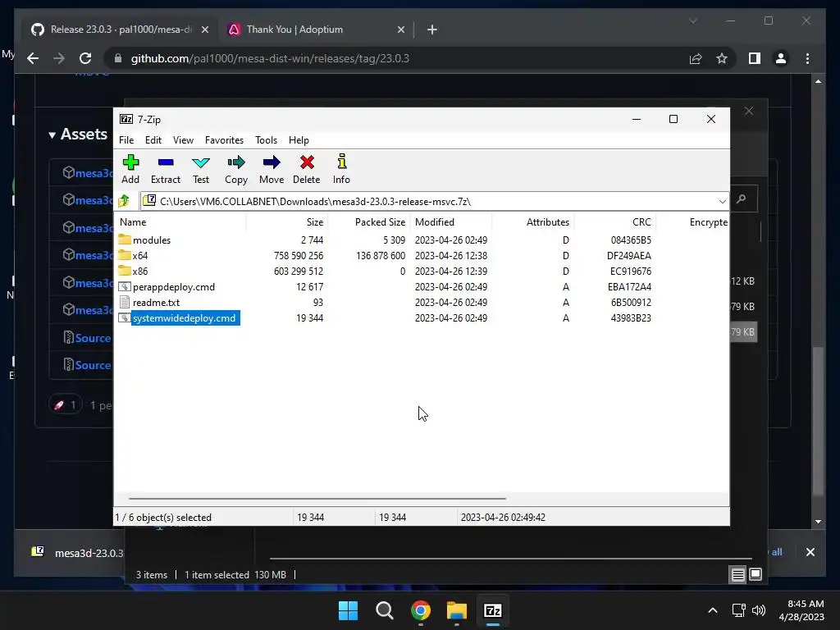Open the address bar path dropdown
Viewport: 840px width, 630px height.
[722, 202]
